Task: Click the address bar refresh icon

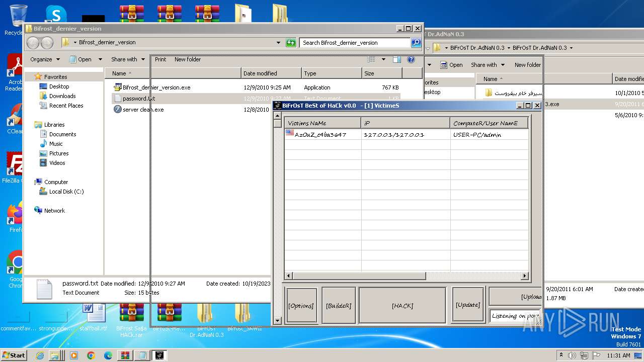Action: point(291,43)
